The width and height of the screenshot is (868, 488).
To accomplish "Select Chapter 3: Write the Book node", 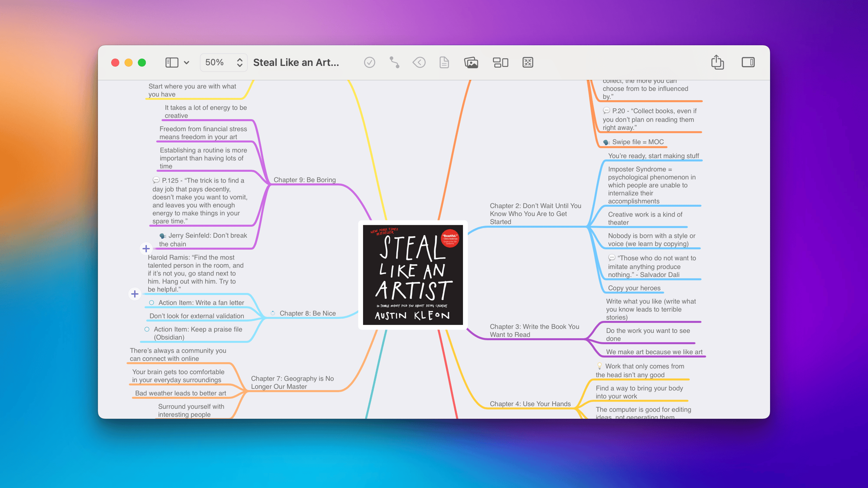I will pos(534,330).
